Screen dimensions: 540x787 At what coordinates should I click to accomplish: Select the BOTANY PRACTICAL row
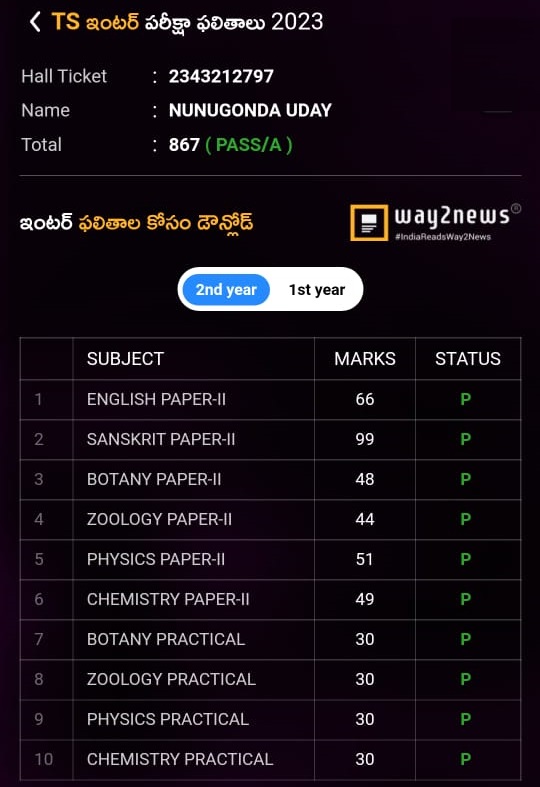(x=271, y=639)
